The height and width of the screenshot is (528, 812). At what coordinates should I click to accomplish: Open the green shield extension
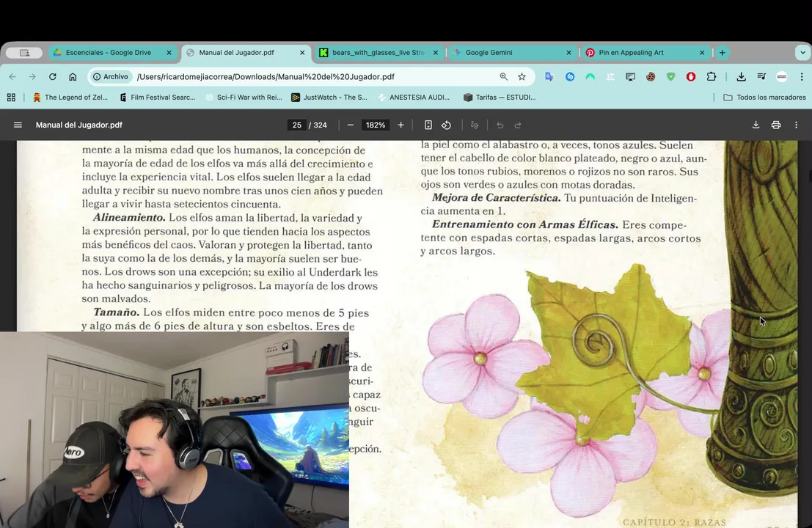point(670,76)
